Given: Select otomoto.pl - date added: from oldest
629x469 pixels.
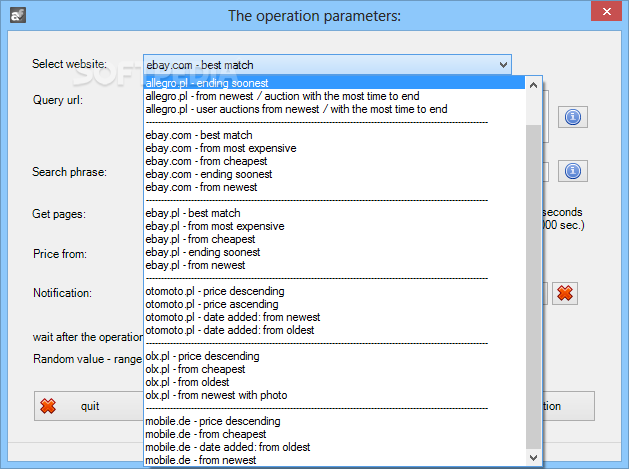Looking at the screenshot, I should [x=334, y=330].
